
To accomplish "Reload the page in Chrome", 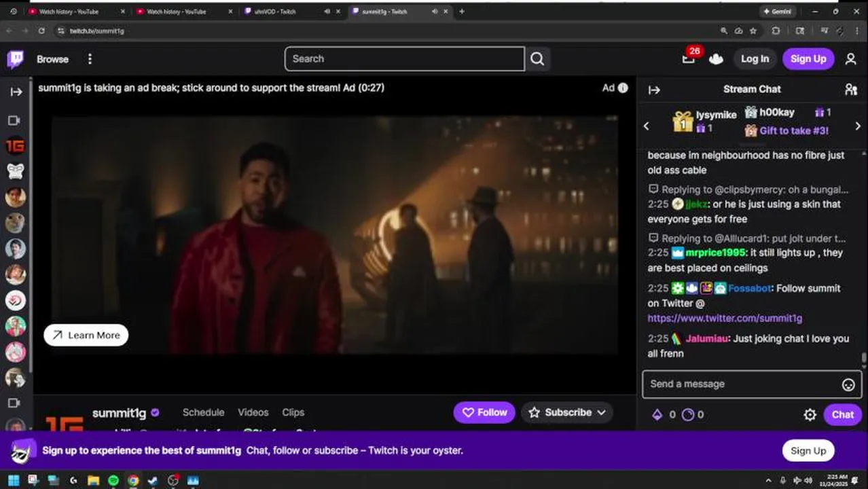I will point(41,31).
